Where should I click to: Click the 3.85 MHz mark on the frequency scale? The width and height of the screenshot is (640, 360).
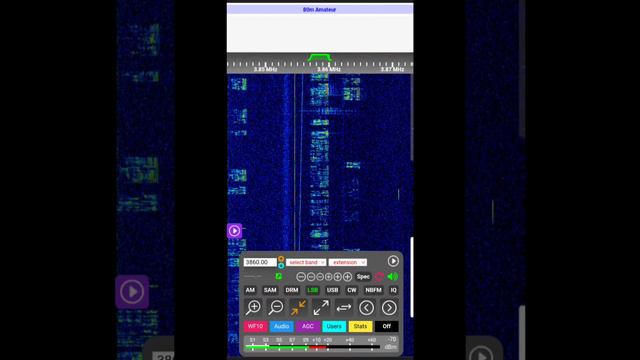pos(265,69)
